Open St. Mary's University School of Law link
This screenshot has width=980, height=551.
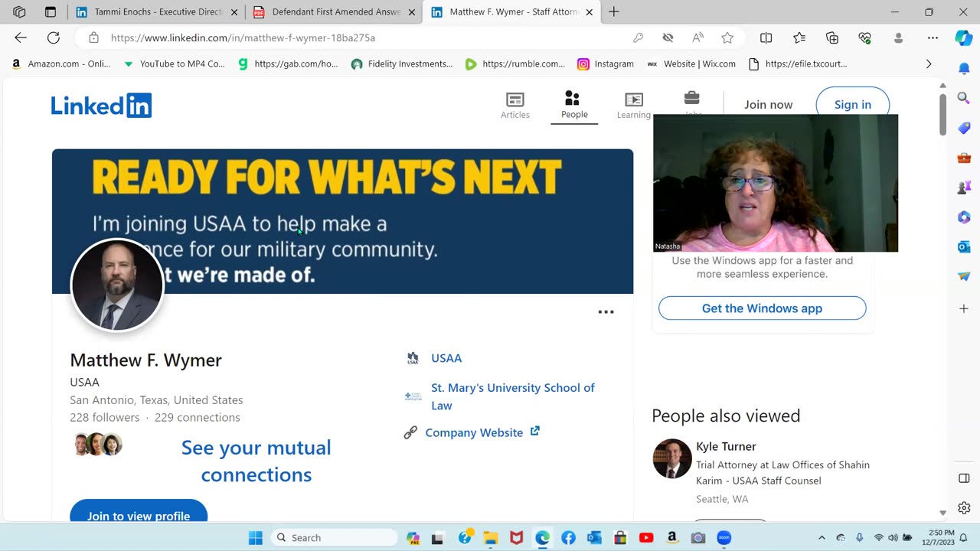tap(513, 396)
